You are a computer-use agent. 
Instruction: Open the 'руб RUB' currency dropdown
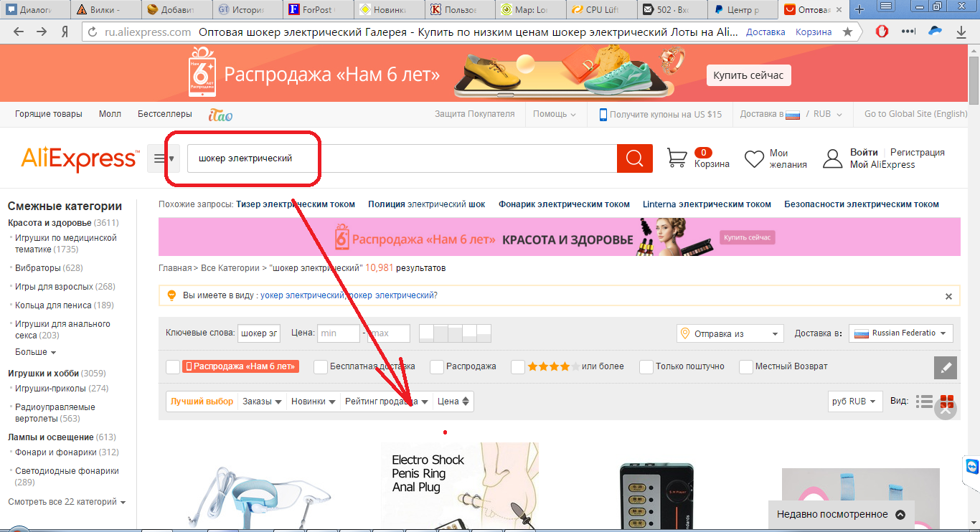pos(855,402)
